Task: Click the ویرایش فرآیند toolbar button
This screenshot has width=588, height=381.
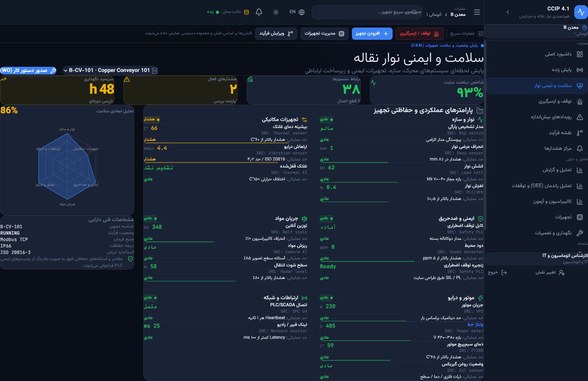Action: tap(276, 33)
